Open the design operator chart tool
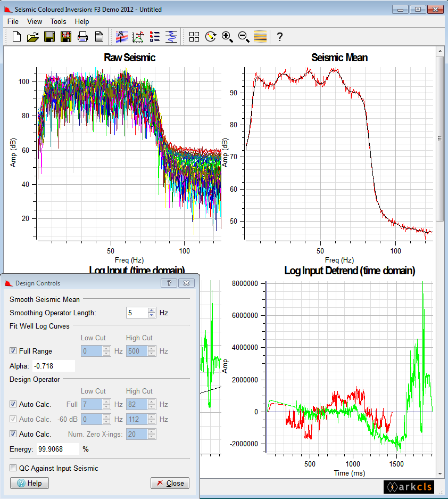448x499 pixels. pyautogui.click(x=138, y=37)
